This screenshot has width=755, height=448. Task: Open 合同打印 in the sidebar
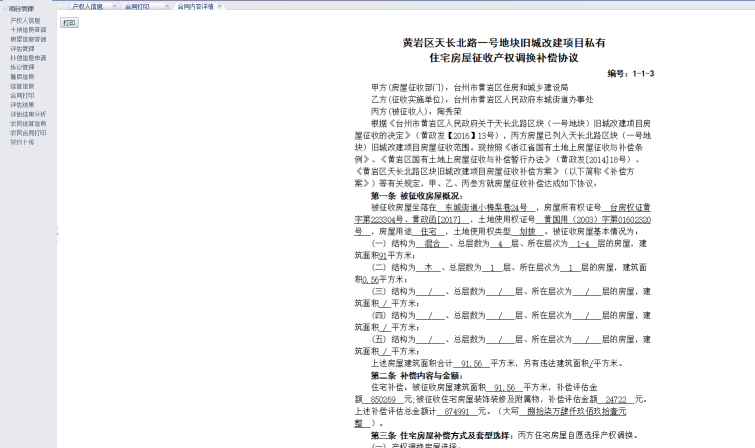click(23, 95)
